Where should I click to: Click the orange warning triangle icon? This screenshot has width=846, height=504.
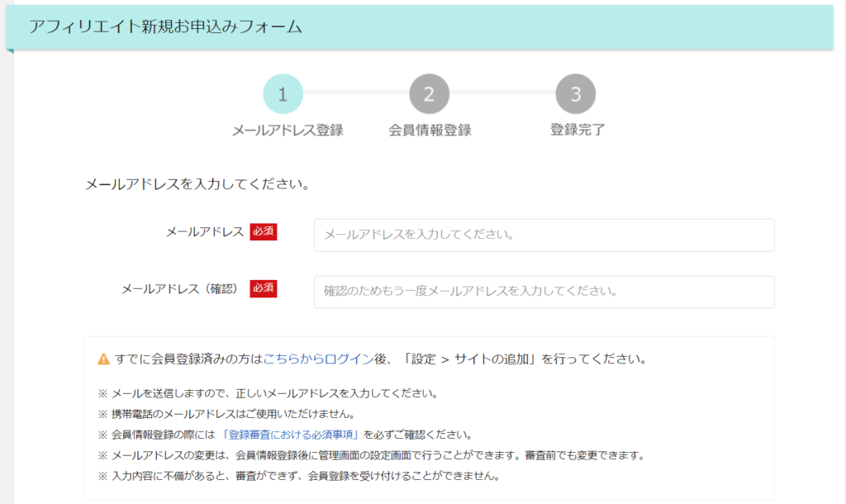[103, 359]
